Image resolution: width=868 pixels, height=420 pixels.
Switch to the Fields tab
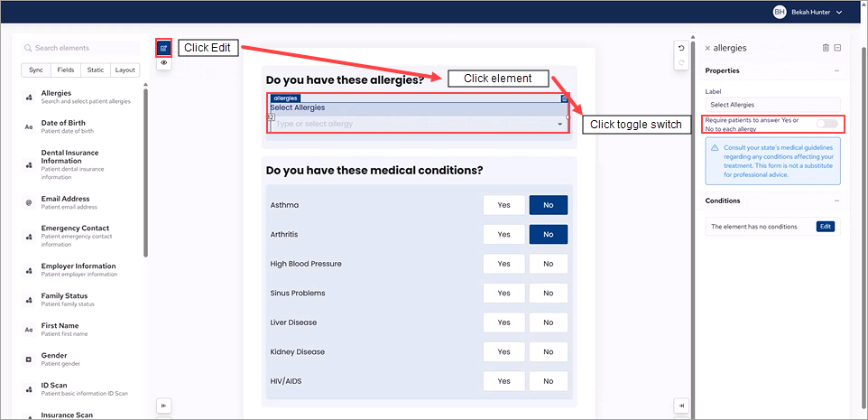[66, 70]
